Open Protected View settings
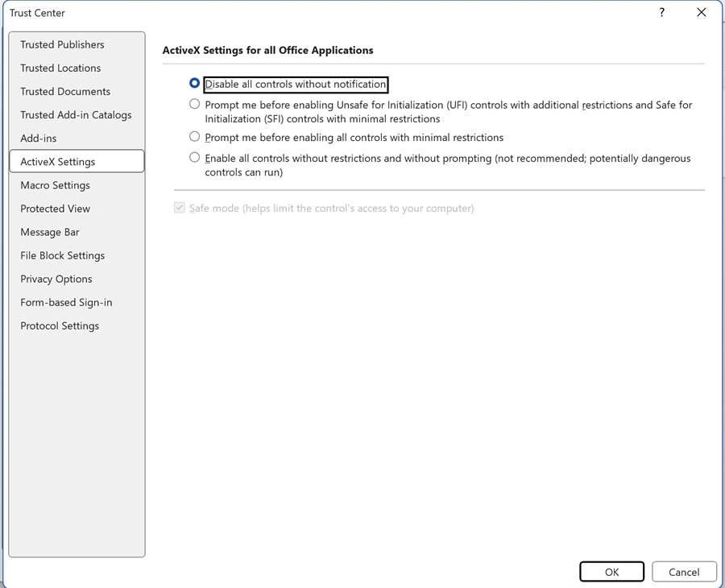The height and width of the screenshot is (588, 725). 55,208
